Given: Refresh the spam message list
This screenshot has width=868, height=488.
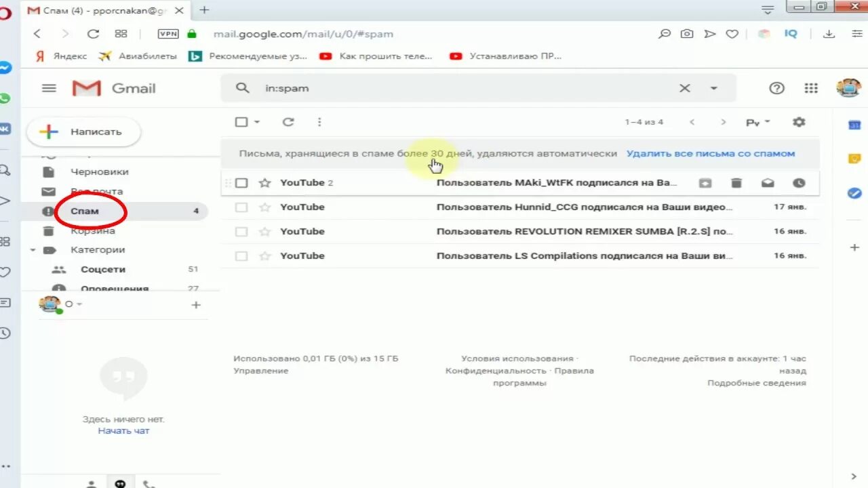Looking at the screenshot, I should tap(288, 122).
